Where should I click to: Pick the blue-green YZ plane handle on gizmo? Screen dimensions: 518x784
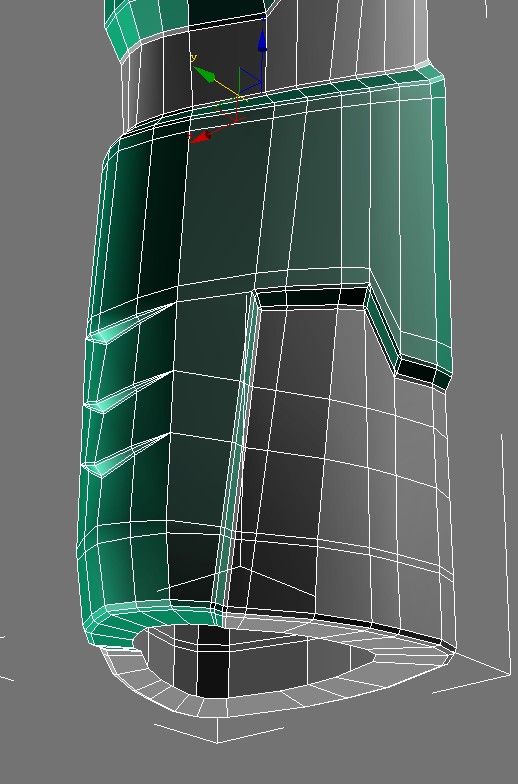[x=251, y=80]
